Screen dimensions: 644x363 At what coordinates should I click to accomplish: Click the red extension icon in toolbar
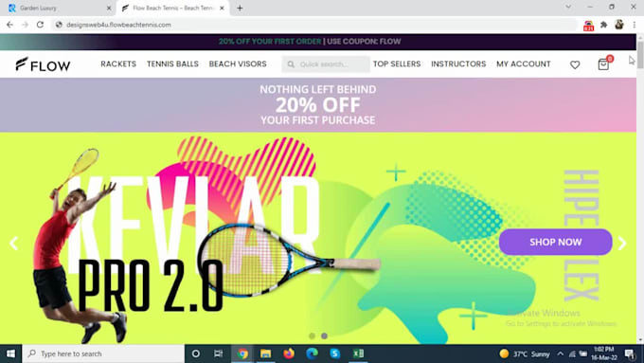588,26
